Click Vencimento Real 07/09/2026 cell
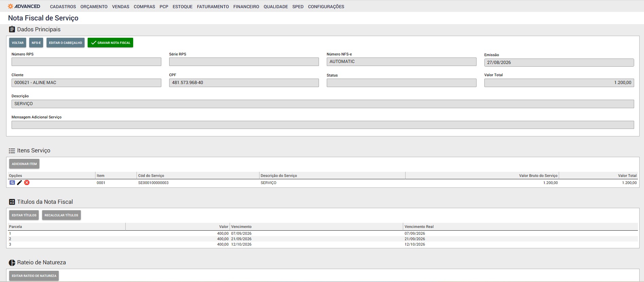The height and width of the screenshot is (282, 644). (415, 233)
